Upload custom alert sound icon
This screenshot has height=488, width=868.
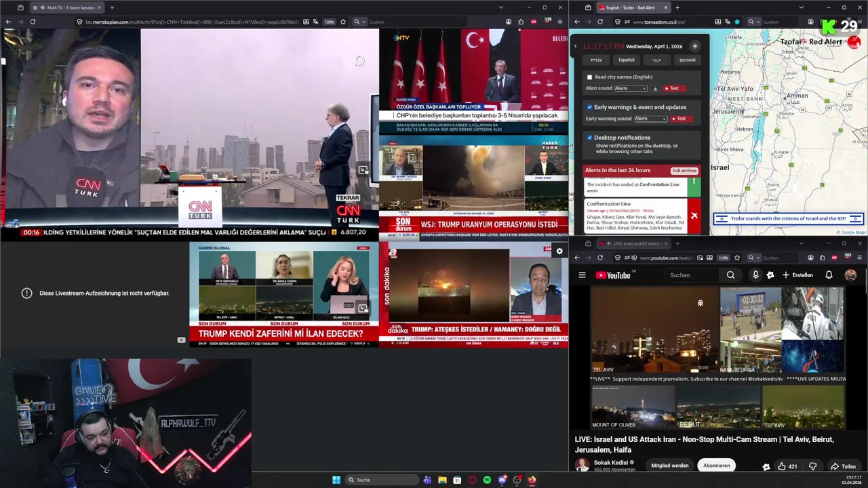pos(655,89)
